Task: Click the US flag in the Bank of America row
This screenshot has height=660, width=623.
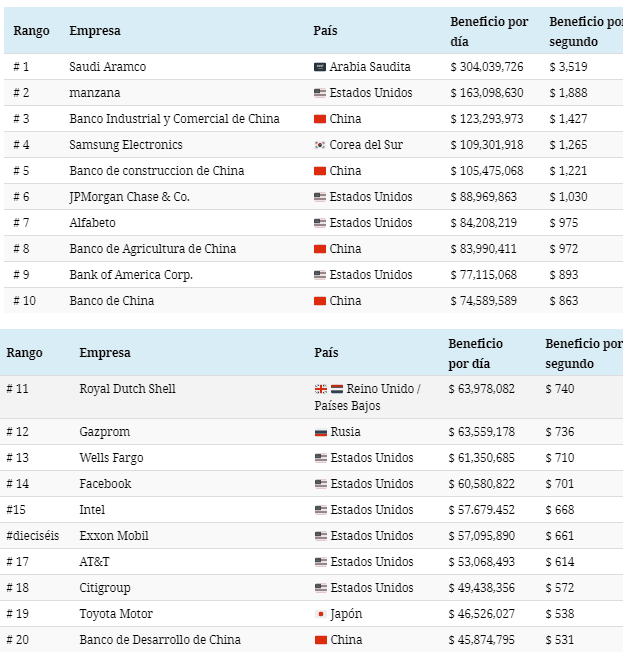Action: (x=320, y=275)
